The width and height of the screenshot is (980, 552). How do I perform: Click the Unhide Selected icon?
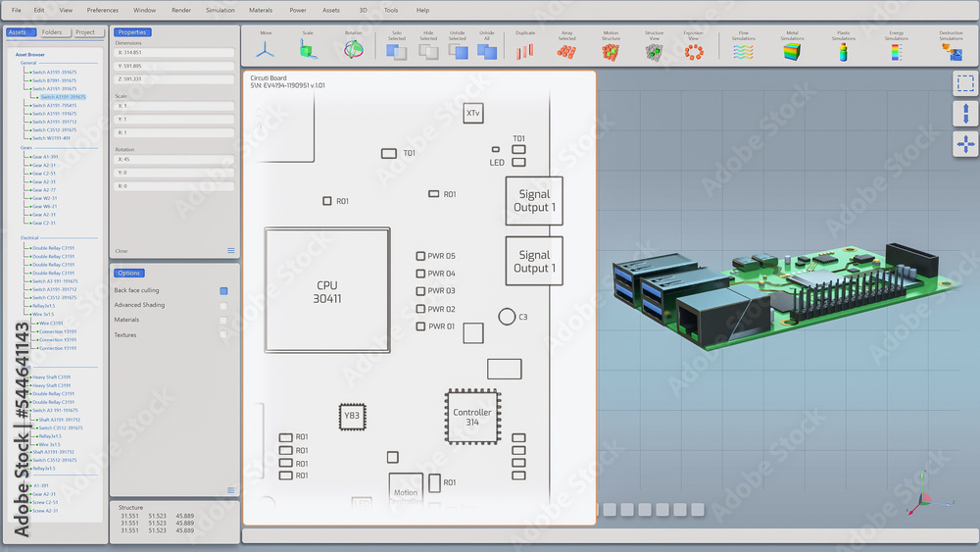(x=458, y=52)
